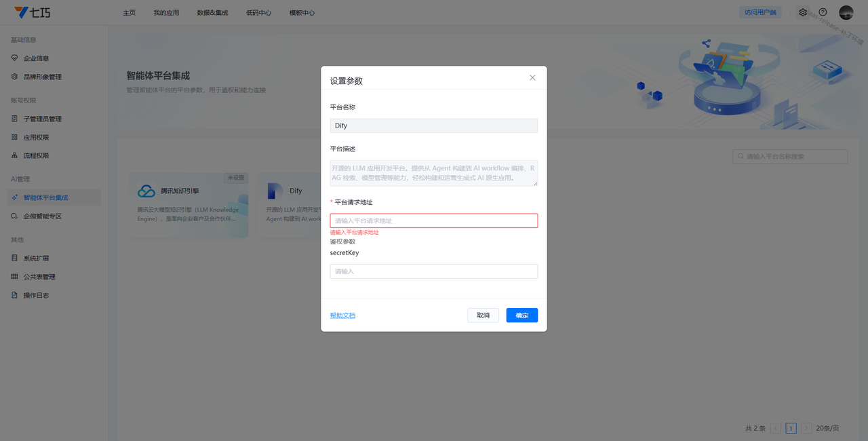Click the 确定 confirm button
Screen dimensions: 868x441
point(521,315)
